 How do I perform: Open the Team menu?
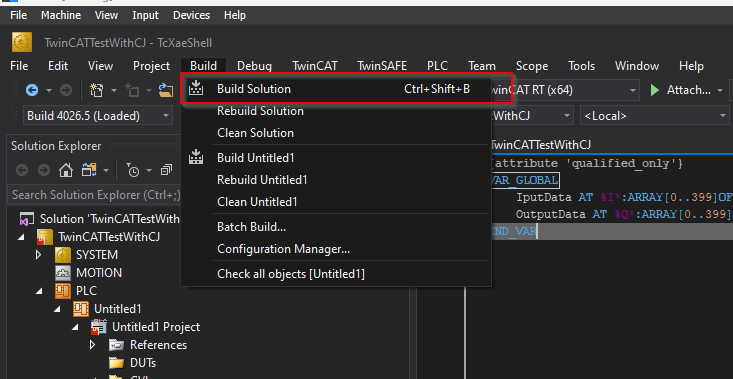tap(481, 66)
